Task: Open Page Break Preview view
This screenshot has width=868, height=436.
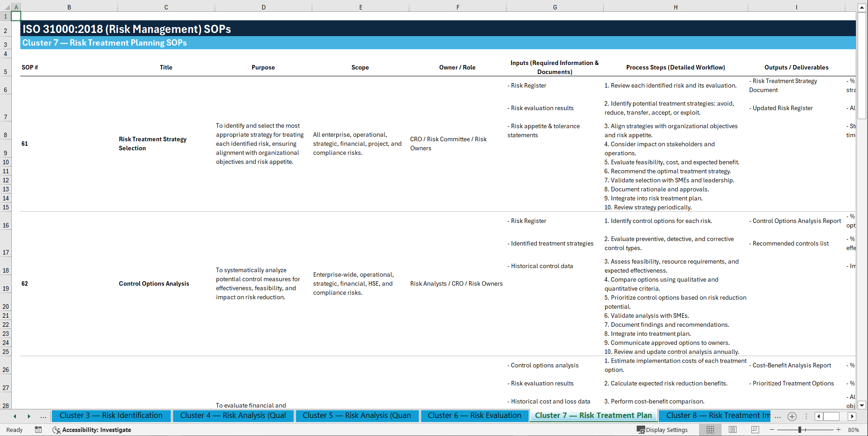Action: (x=755, y=430)
